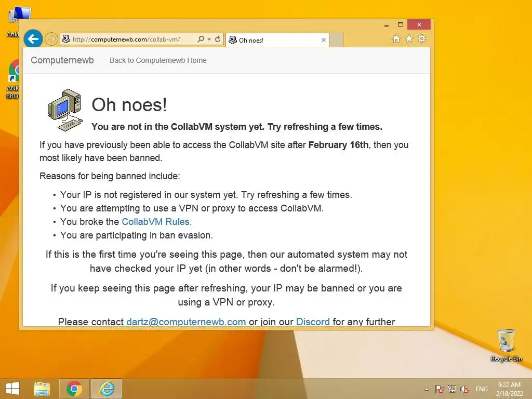Minimize the Internet Explorer window
This screenshot has height=399, width=532.
click(387, 25)
